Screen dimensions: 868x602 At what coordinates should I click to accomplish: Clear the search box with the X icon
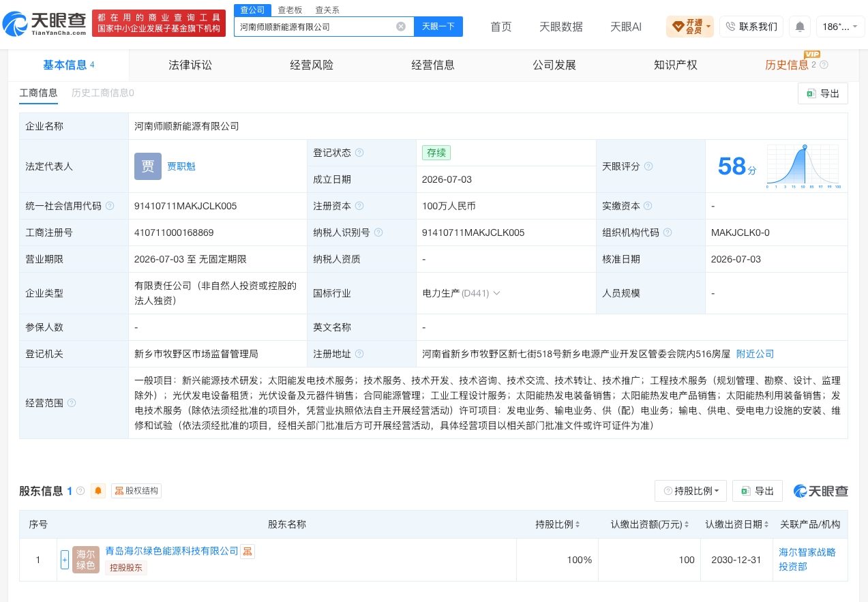click(401, 27)
